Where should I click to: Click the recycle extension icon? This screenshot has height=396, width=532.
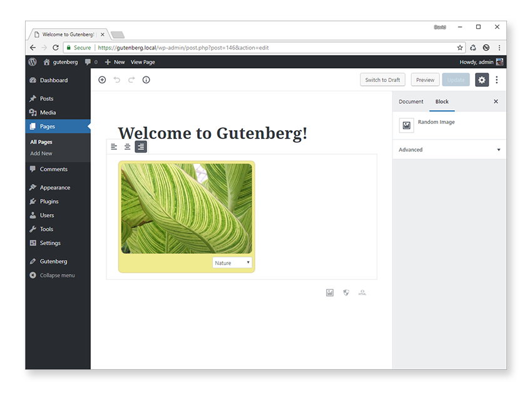point(473,48)
